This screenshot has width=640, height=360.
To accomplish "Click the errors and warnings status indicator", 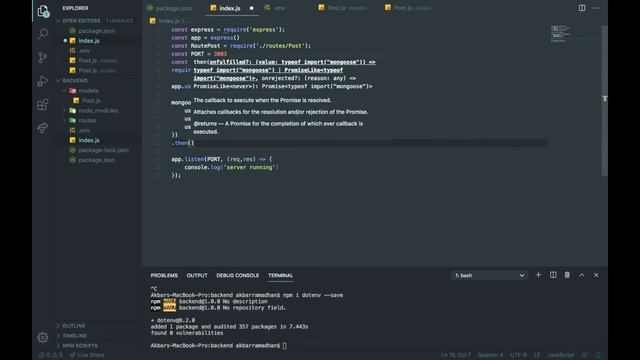I will pyautogui.click(x=51, y=355).
